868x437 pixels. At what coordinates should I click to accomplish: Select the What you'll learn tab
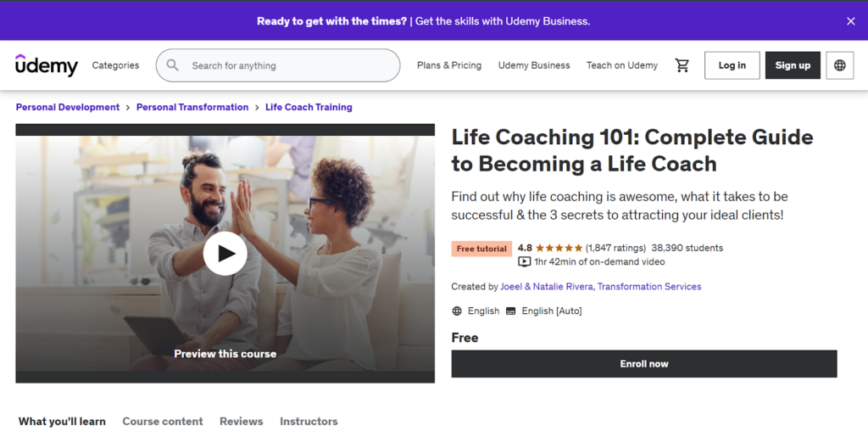tap(62, 422)
